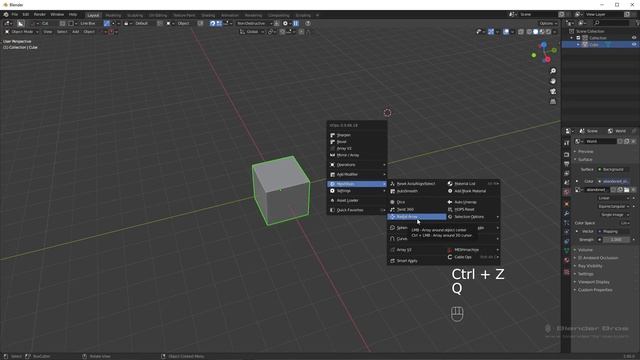Click the Surface Background shader field

coord(613,169)
